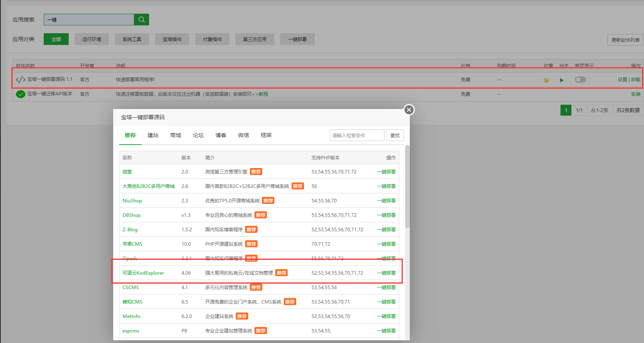Click the green search magnifier button
Image resolution: width=644 pixels, height=343 pixels.
coord(141,20)
